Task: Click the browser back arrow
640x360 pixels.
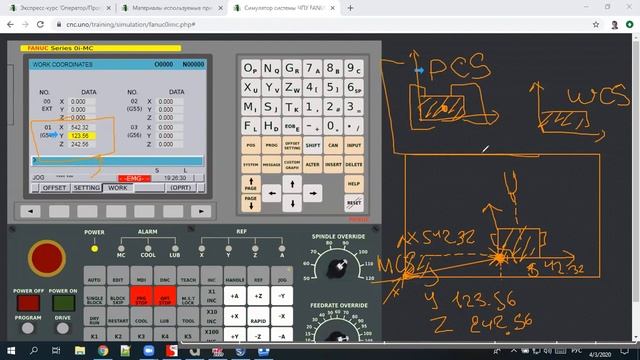Action: coord(11,24)
